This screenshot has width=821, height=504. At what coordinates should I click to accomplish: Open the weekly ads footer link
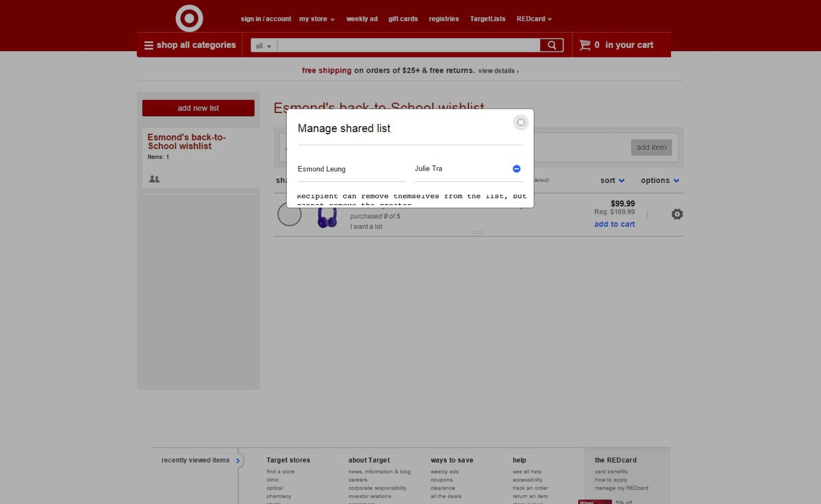(444, 472)
